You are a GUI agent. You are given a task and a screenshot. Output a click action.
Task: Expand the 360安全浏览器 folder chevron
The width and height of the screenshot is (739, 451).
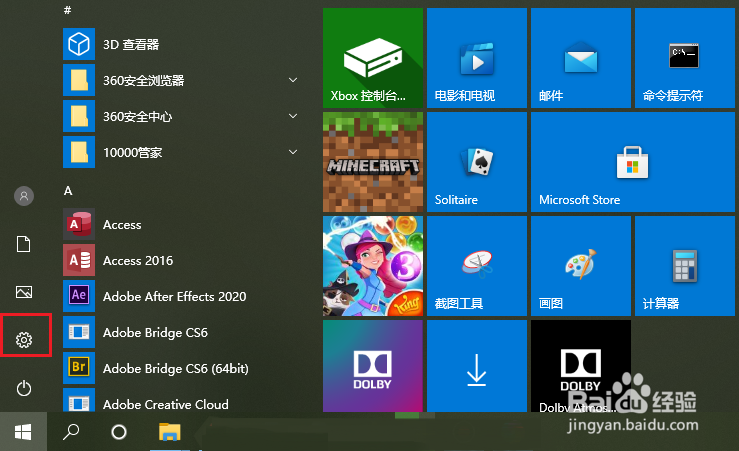pos(293,80)
